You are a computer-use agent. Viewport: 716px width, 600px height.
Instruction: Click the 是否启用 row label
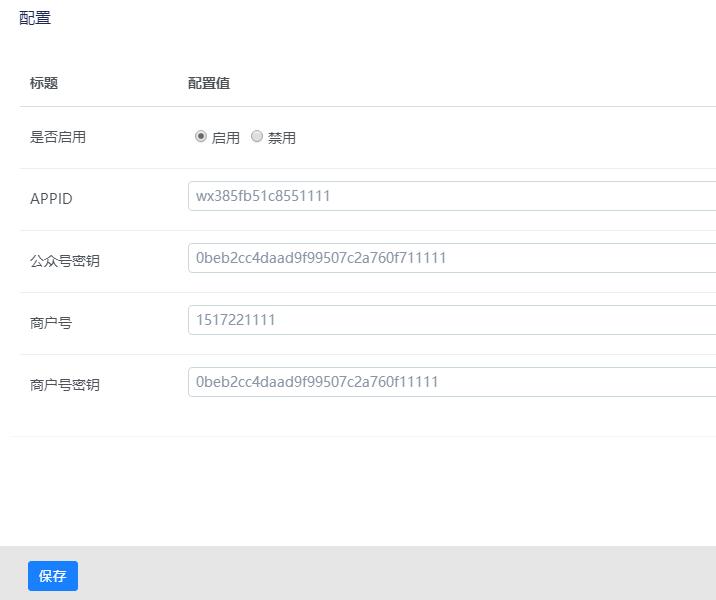click(x=58, y=137)
